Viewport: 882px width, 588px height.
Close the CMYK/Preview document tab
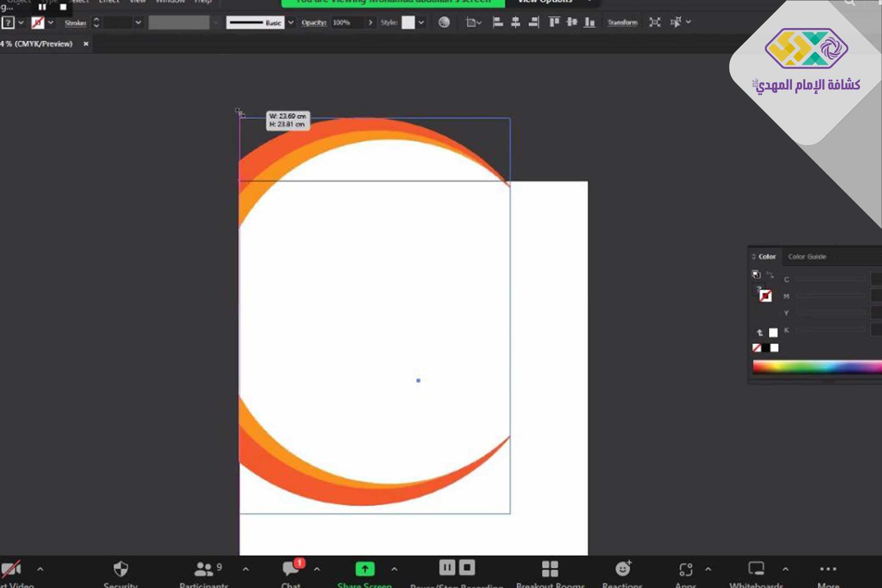[x=86, y=44]
